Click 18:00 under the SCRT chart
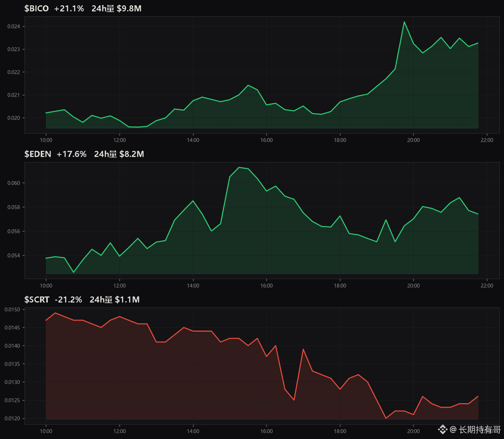Viewport: 504px width, 439px height. pos(340,431)
